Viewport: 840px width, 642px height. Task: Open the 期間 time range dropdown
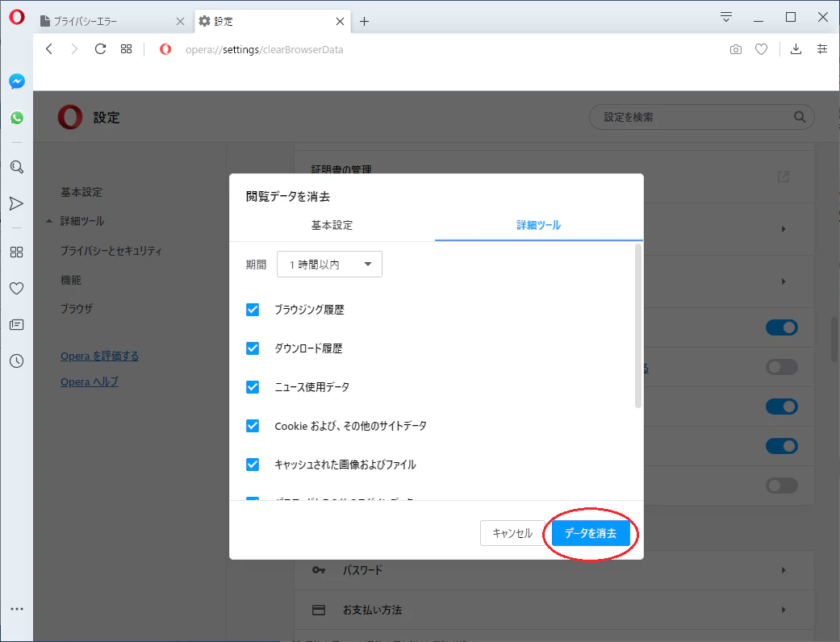click(x=329, y=264)
